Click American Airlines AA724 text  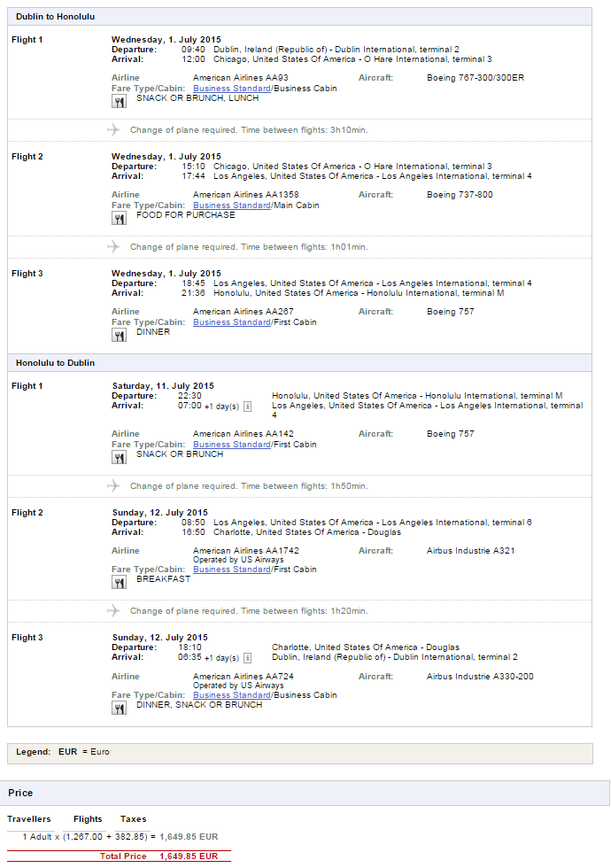(244, 676)
